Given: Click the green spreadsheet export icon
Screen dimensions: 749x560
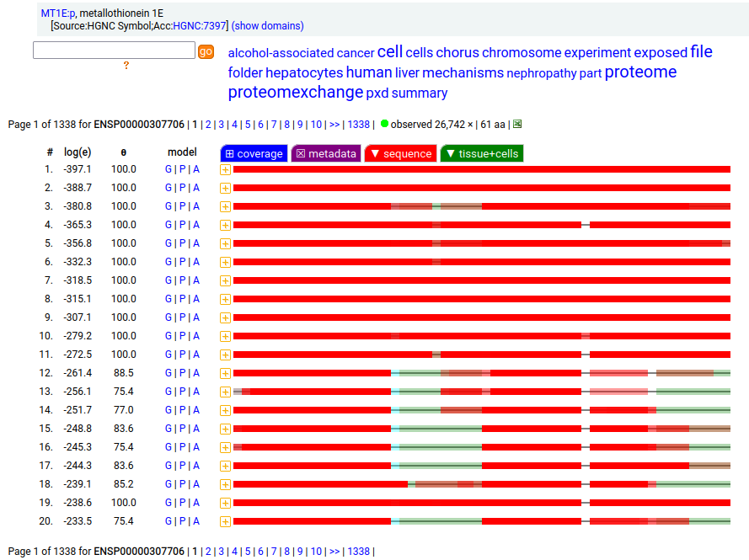Looking at the screenshot, I should pyautogui.click(x=517, y=124).
